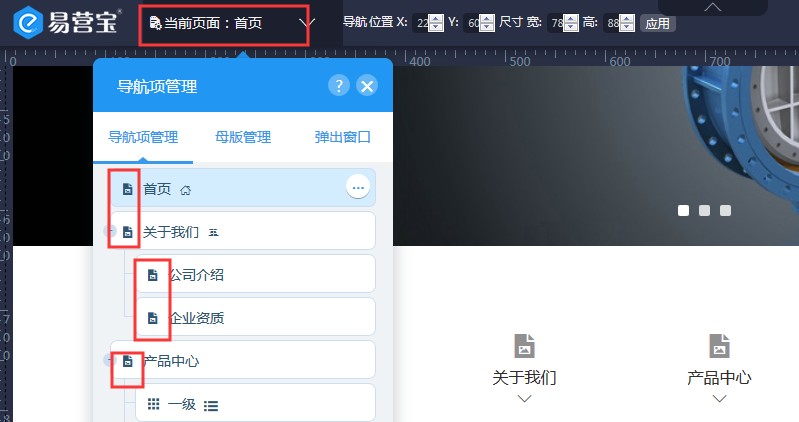799x422 pixels.
Task: Switch to the 弹出窗口 tab
Action: click(x=342, y=137)
